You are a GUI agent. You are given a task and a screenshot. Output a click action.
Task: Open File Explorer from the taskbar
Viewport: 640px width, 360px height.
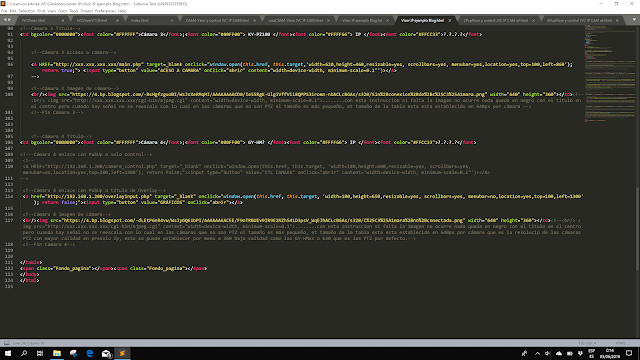(57, 353)
